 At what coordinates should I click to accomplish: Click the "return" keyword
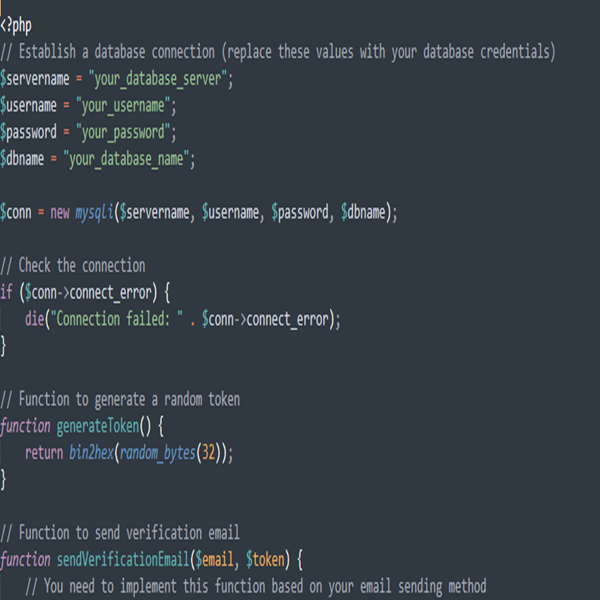point(44,452)
